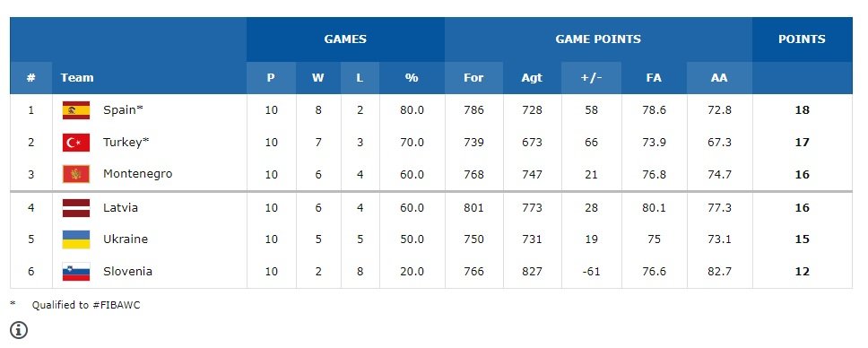Click the Montenegro flag icon
868x348 pixels.
coord(76,174)
